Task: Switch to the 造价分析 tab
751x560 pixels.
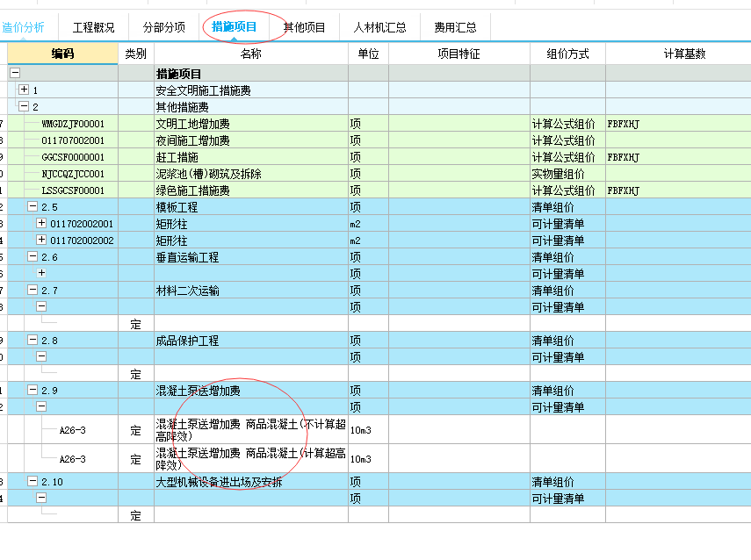Action: (23, 27)
